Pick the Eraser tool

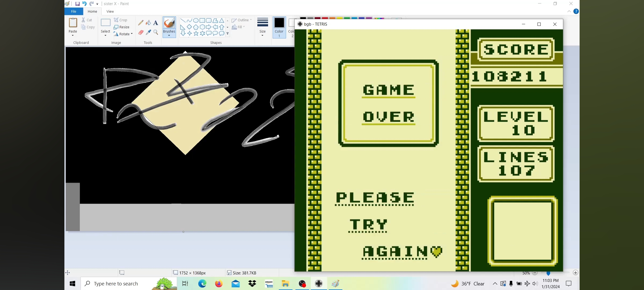pyautogui.click(x=141, y=32)
